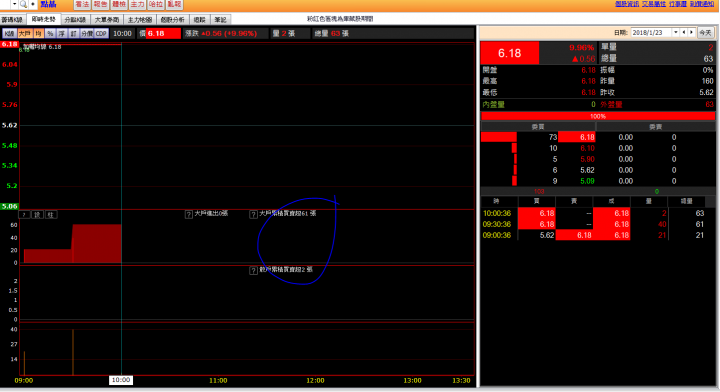The height and width of the screenshot is (392, 720).
Task: Toggle the % percent scale button
Action: 50,34
